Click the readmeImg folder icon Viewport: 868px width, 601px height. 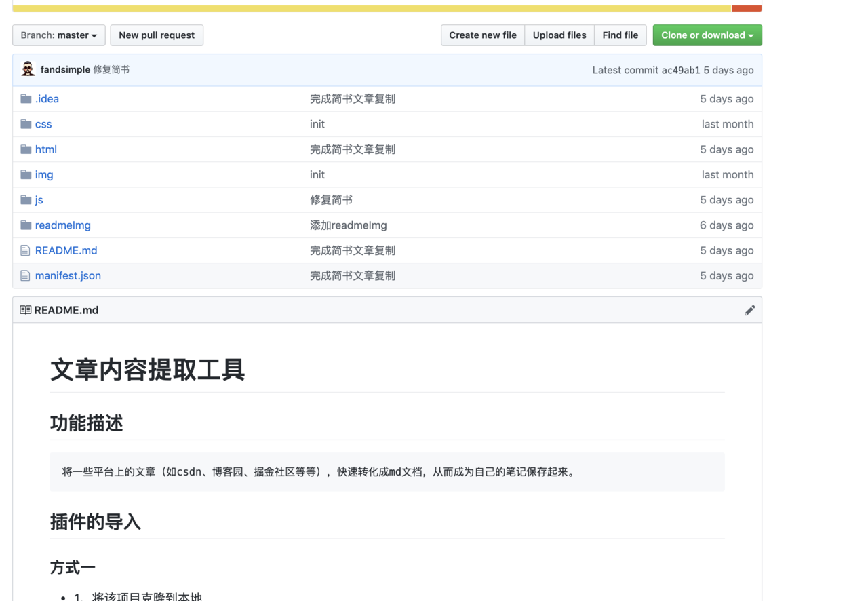tap(26, 225)
